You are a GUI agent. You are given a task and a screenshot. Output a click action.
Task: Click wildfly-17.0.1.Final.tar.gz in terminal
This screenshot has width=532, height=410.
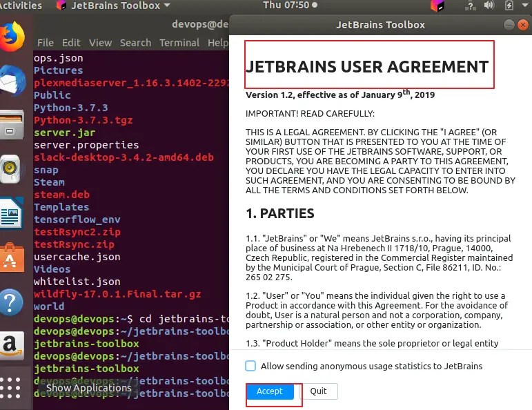[x=117, y=294]
